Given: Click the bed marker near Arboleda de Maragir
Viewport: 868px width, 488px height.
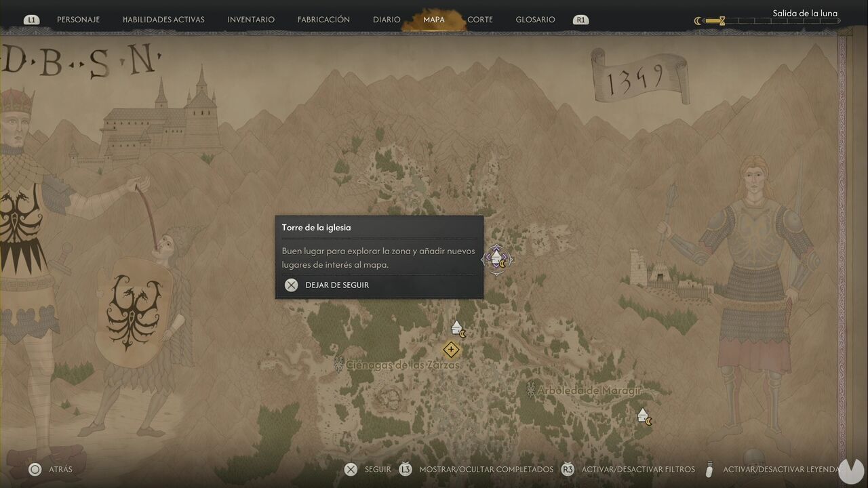Looking at the screenshot, I should (644, 416).
